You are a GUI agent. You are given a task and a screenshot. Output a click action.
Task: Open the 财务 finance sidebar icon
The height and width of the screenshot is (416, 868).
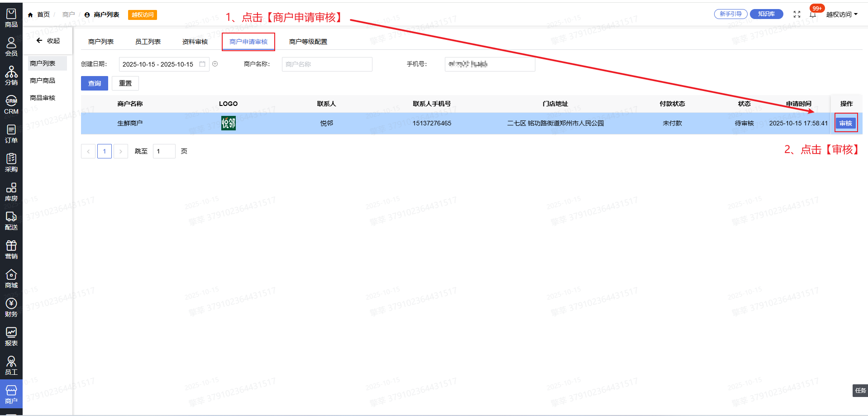[11, 308]
